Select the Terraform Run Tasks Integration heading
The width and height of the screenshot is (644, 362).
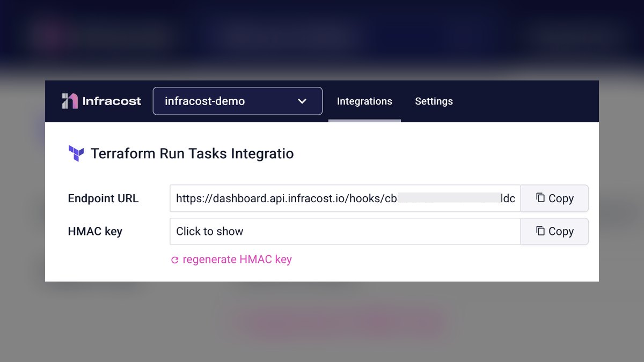pos(192,153)
